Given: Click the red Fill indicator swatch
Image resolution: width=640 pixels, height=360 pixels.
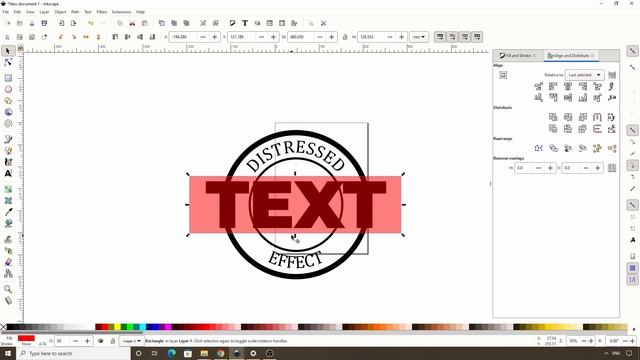Looking at the screenshot, I should point(26,338).
